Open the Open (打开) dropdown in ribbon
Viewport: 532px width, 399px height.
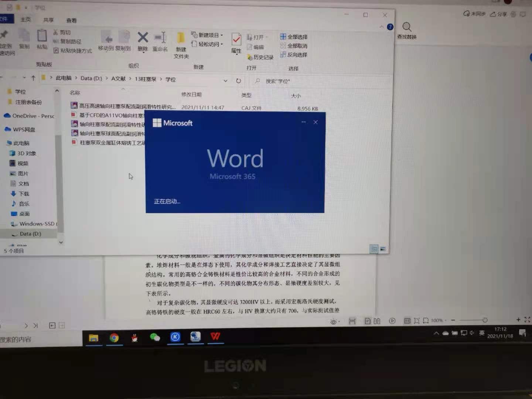[x=257, y=37]
